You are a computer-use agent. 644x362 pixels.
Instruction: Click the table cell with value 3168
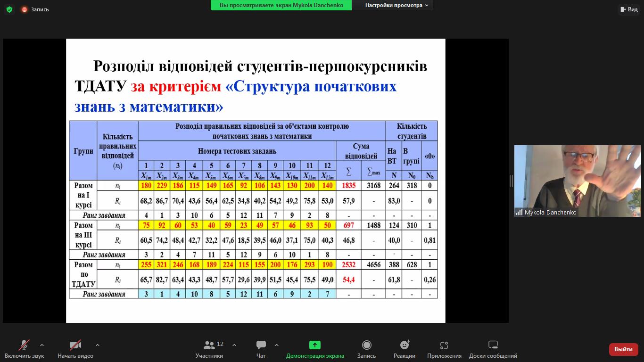pyautogui.click(x=374, y=185)
